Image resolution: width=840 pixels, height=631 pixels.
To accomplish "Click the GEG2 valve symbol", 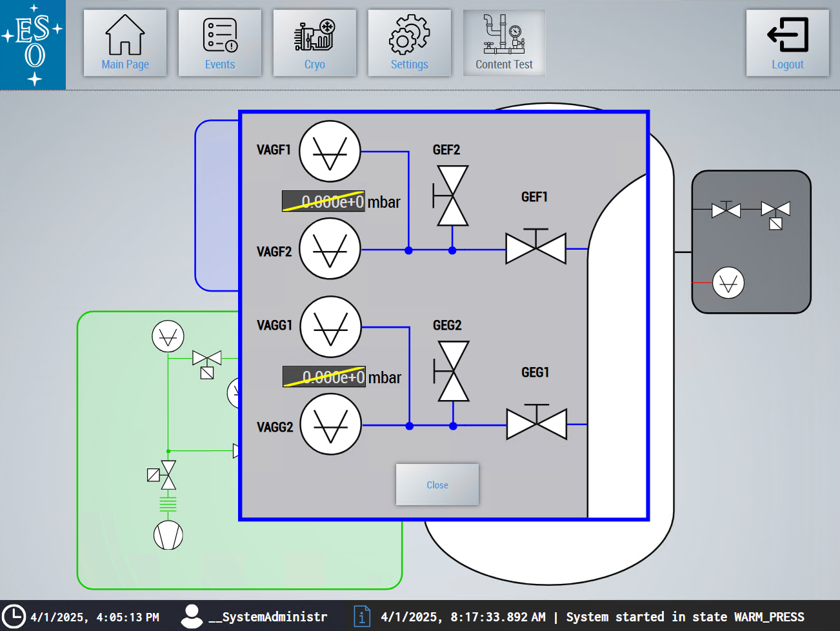I will point(453,371).
